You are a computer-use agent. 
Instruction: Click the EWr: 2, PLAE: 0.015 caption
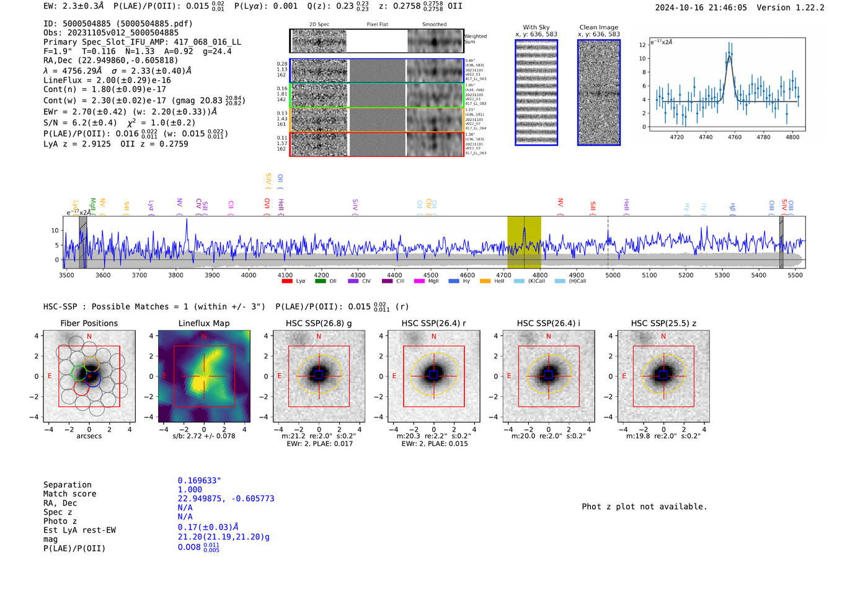435,444
